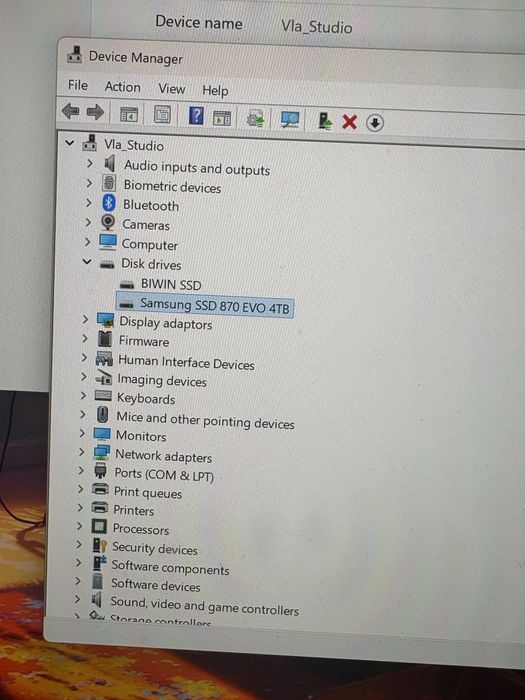Click the Ports (COM & LPT) plug icon
The image size is (525, 700).
coord(100,470)
